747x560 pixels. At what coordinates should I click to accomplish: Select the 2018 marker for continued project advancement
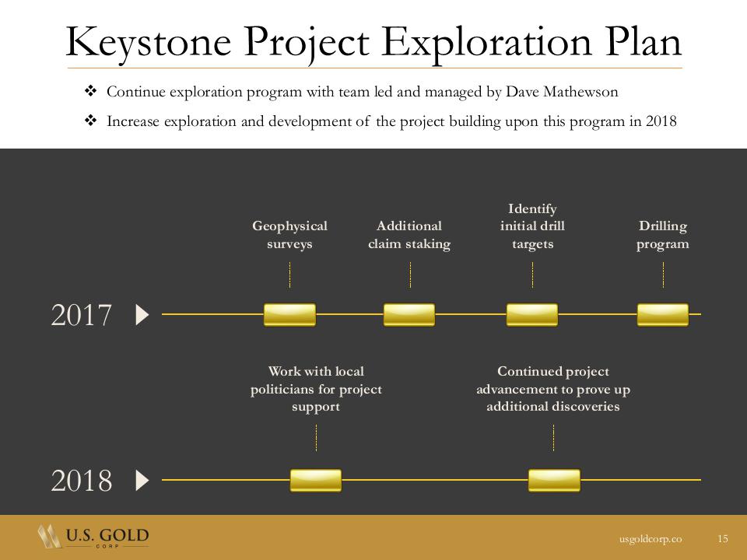click(x=554, y=481)
